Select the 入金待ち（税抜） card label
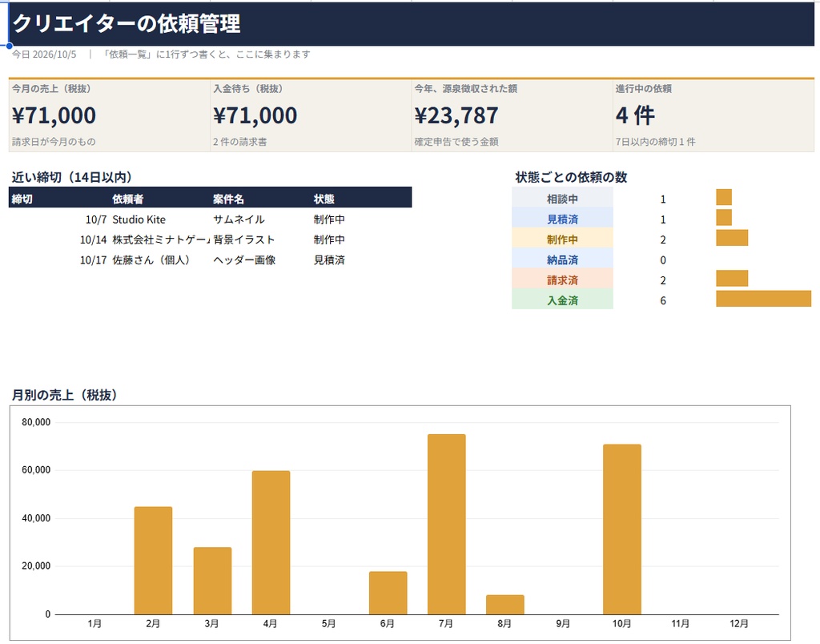Image resolution: width=820 pixels, height=644 pixels. [248, 88]
